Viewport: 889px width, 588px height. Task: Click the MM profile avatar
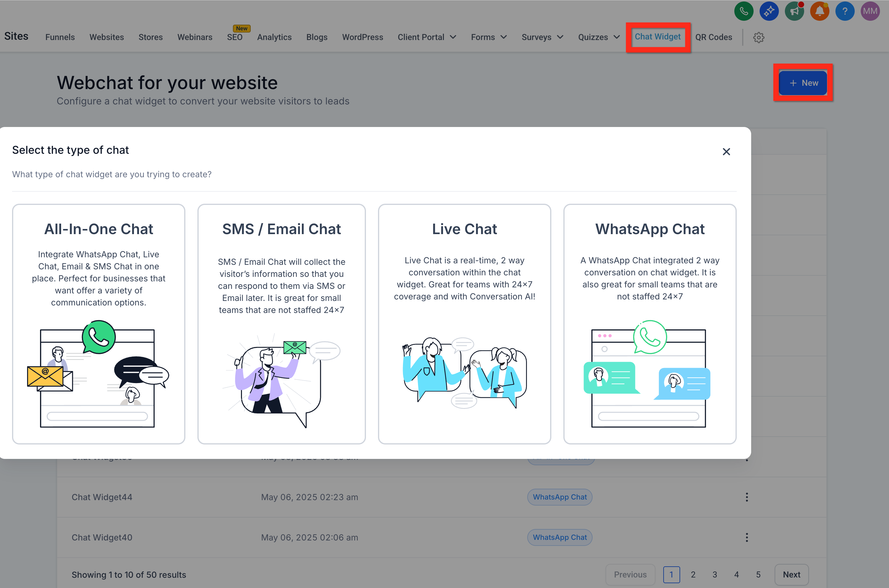pyautogui.click(x=870, y=11)
